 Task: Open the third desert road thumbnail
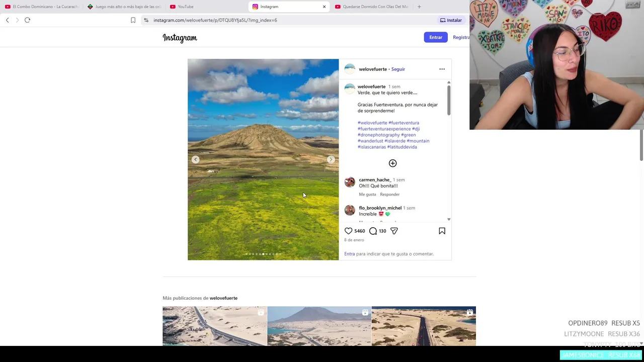tap(424, 326)
